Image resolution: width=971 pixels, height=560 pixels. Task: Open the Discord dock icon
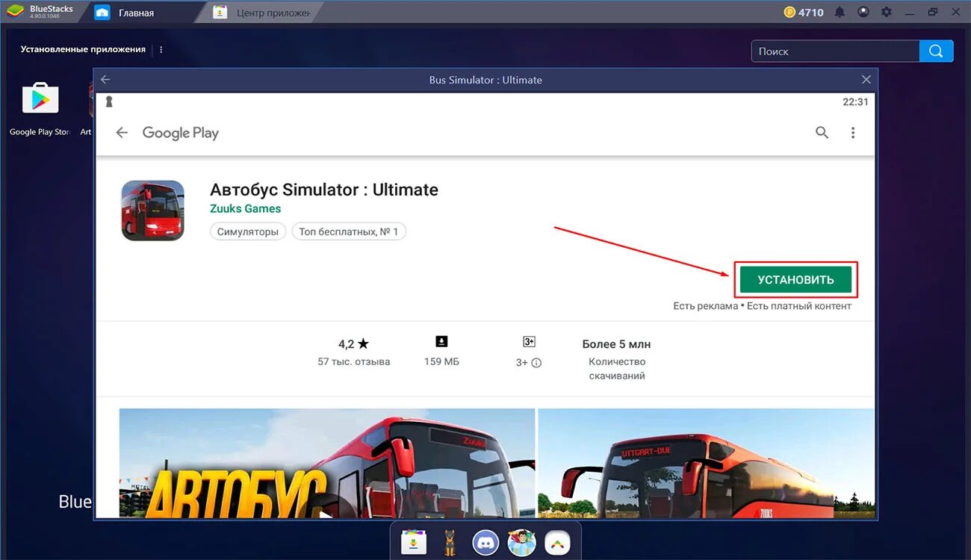click(x=485, y=542)
